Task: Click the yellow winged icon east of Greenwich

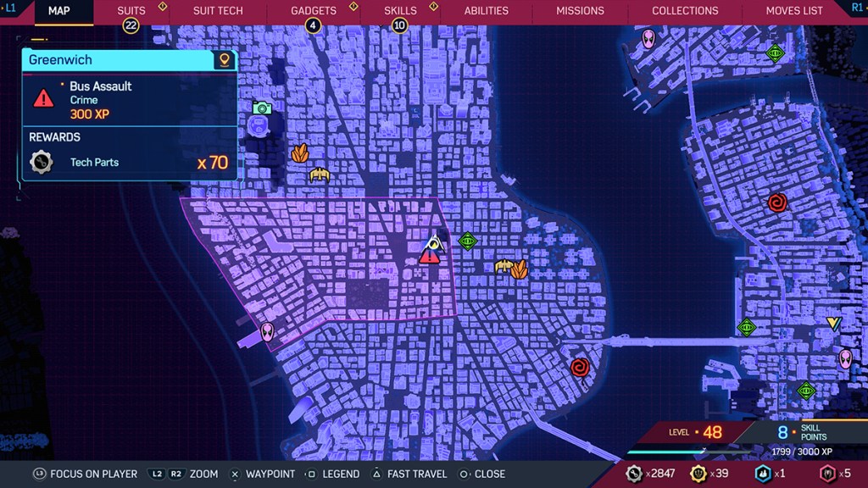Action: (504, 266)
